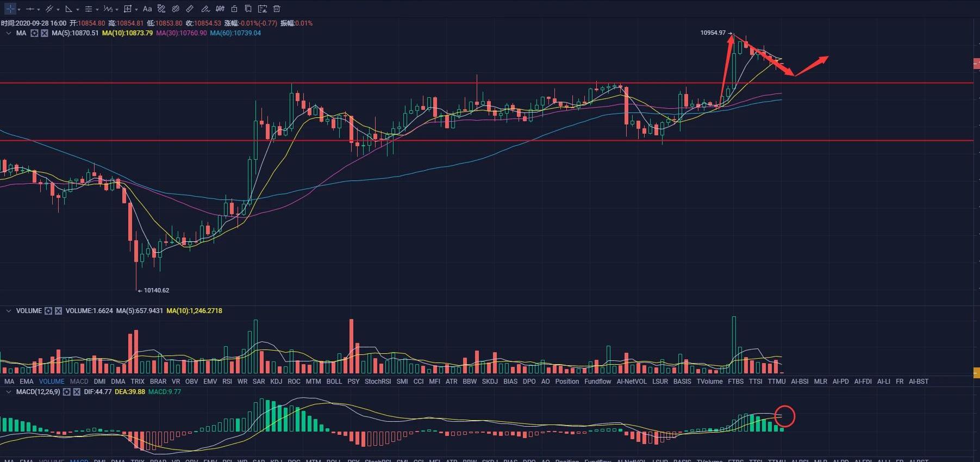Viewport: 980px width, 462px height.
Task: Click the ruler measure tool icon
Action: pos(190,9)
